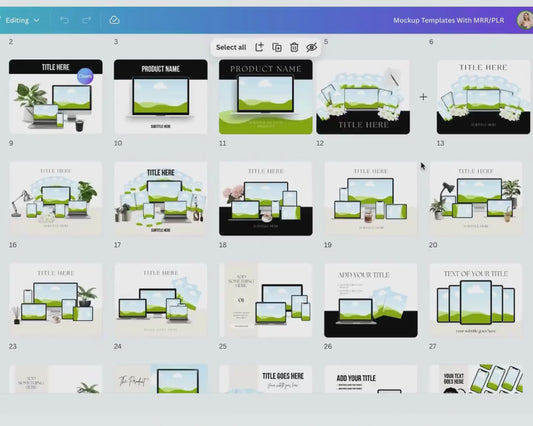533x426 pixels.
Task: Open the user profile avatar
Action: (x=525, y=20)
